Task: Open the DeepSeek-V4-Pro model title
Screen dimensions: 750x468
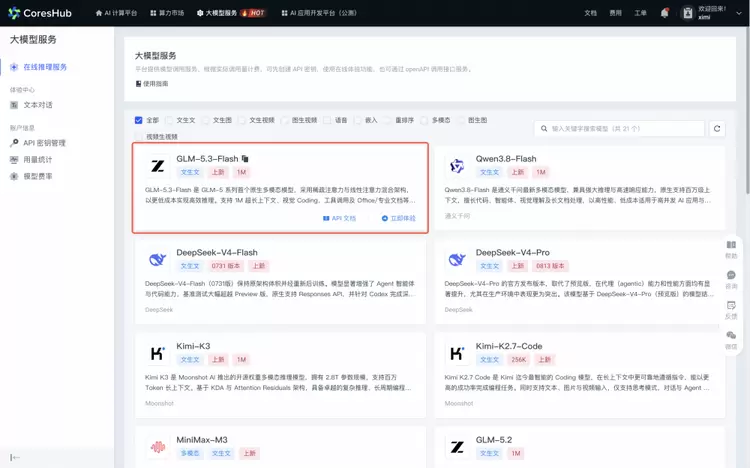Action: 512,252
